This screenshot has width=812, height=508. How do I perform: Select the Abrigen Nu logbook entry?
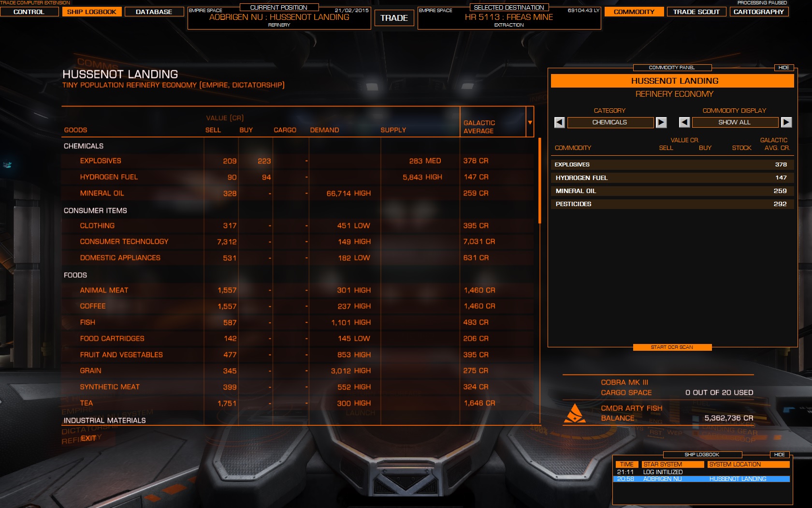701,479
